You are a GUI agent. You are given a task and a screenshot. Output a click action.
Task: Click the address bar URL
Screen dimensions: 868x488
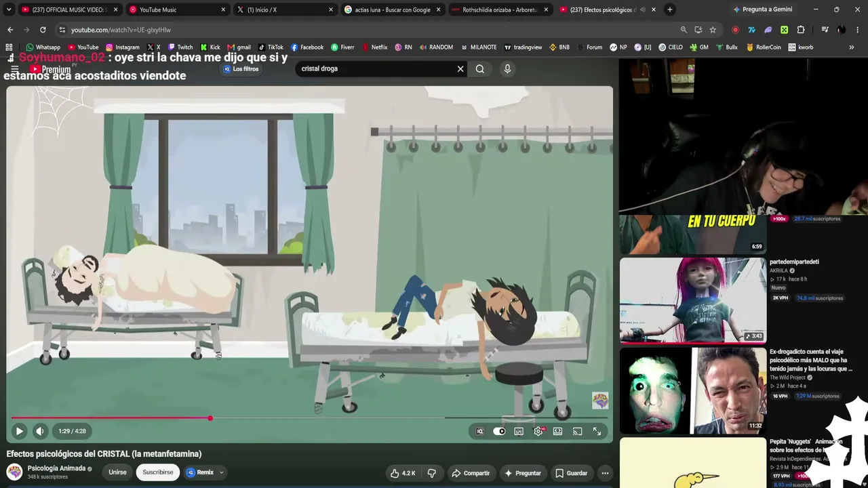[121, 30]
